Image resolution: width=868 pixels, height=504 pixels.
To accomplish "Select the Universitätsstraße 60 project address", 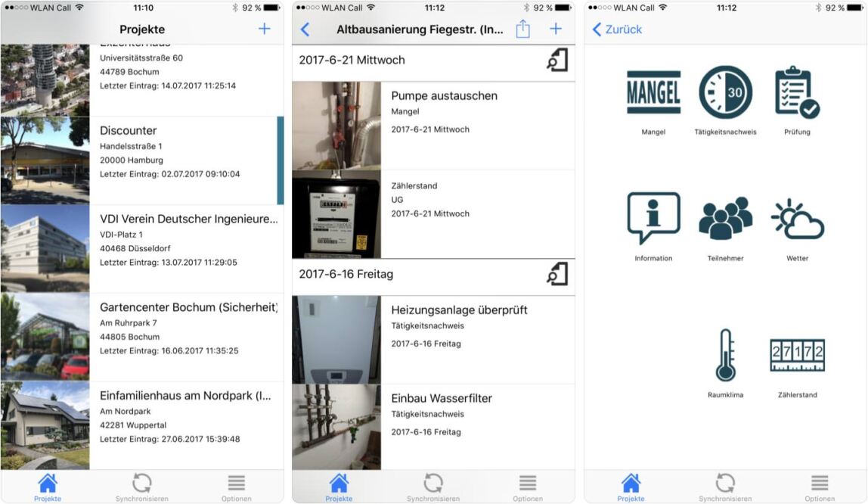I will 141,58.
